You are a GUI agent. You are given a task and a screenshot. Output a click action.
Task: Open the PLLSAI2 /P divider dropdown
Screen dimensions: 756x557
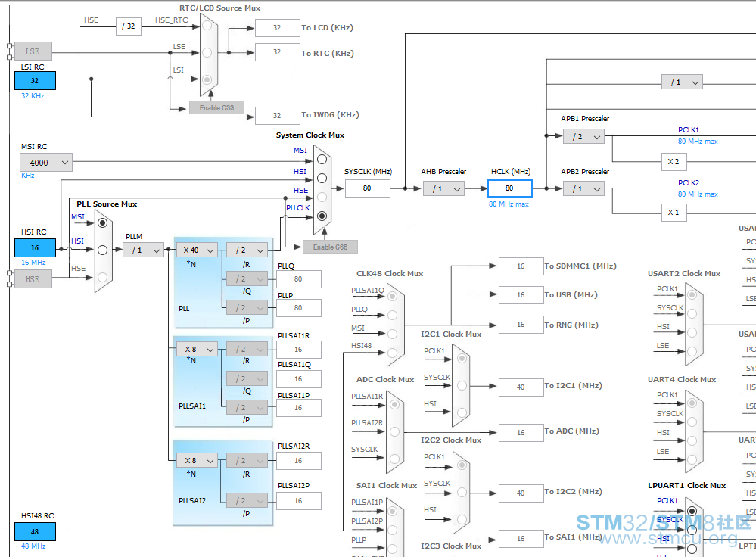247,500
